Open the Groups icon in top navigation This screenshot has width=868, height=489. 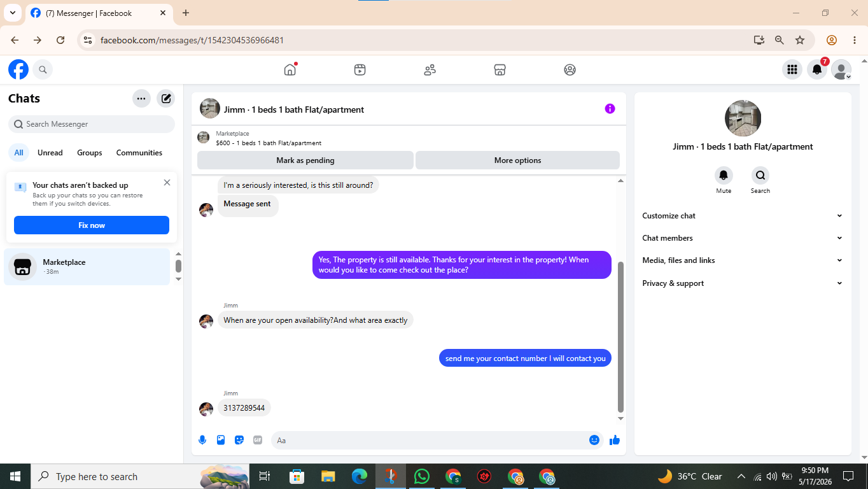coord(570,69)
